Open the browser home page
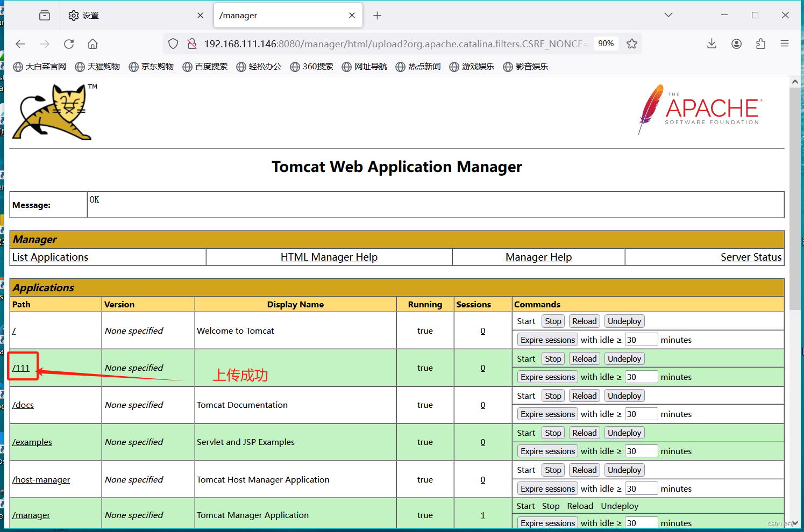The height and width of the screenshot is (532, 804). click(x=93, y=44)
